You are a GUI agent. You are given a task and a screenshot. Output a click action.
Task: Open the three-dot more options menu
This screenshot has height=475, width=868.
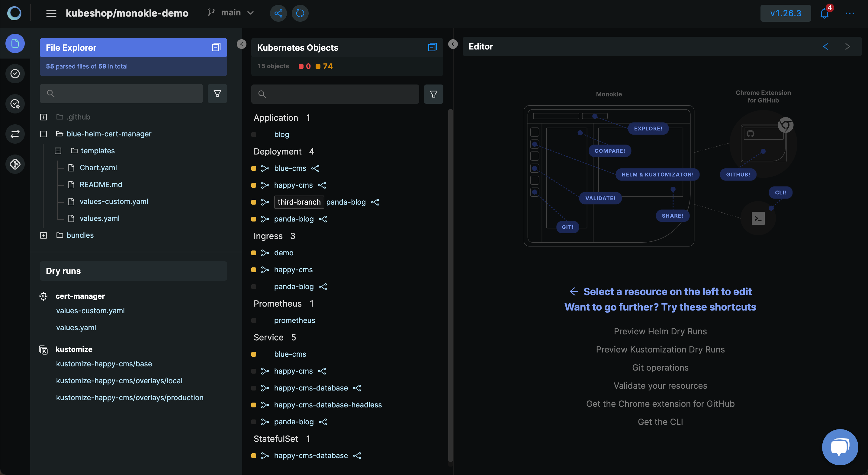pos(850,13)
